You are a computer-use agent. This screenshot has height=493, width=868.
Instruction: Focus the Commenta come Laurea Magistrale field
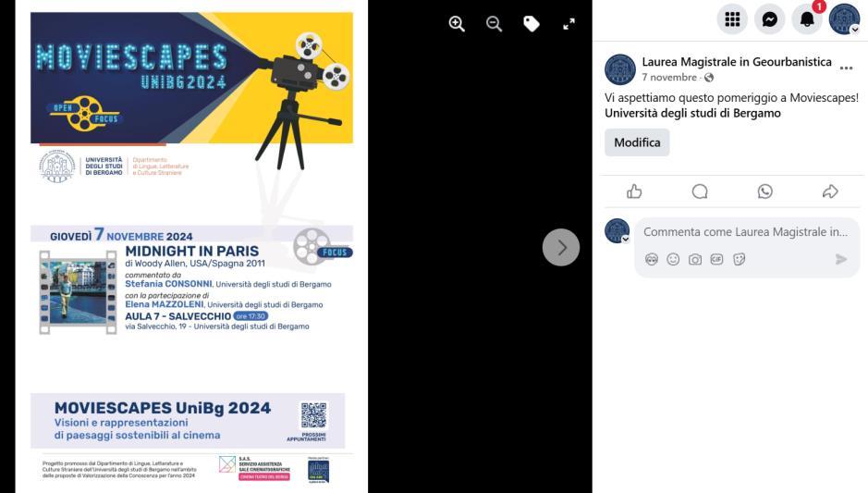[745, 232]
